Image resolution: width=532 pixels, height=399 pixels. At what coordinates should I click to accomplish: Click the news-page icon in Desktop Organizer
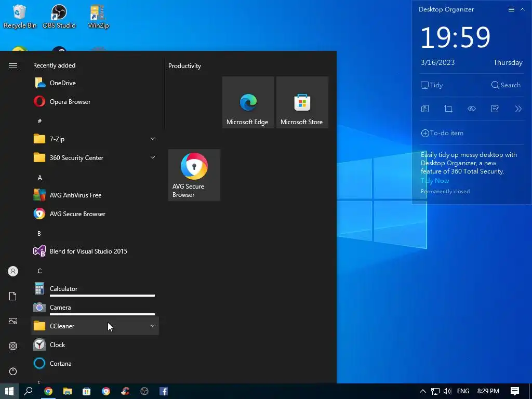coord(425,109)
